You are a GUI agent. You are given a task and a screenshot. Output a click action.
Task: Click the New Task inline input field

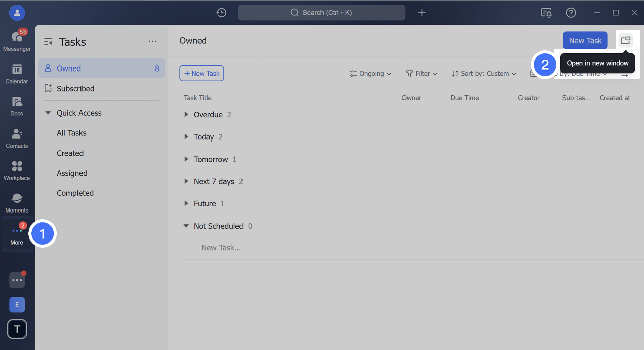(x=221, y=247)
